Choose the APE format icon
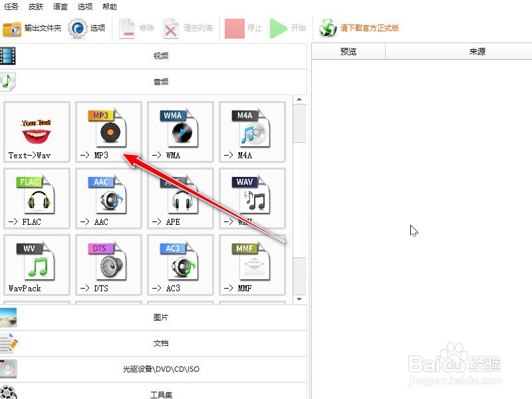This screenshot has width=532, height=399. coord(180,198)
